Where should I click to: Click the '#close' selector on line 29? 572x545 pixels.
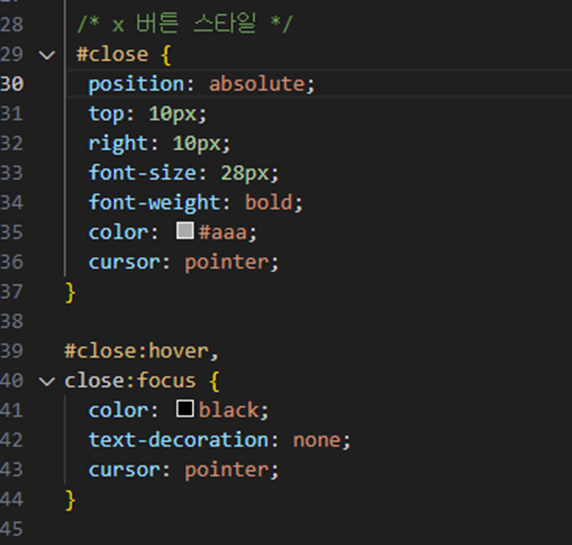tap(112, 55)
